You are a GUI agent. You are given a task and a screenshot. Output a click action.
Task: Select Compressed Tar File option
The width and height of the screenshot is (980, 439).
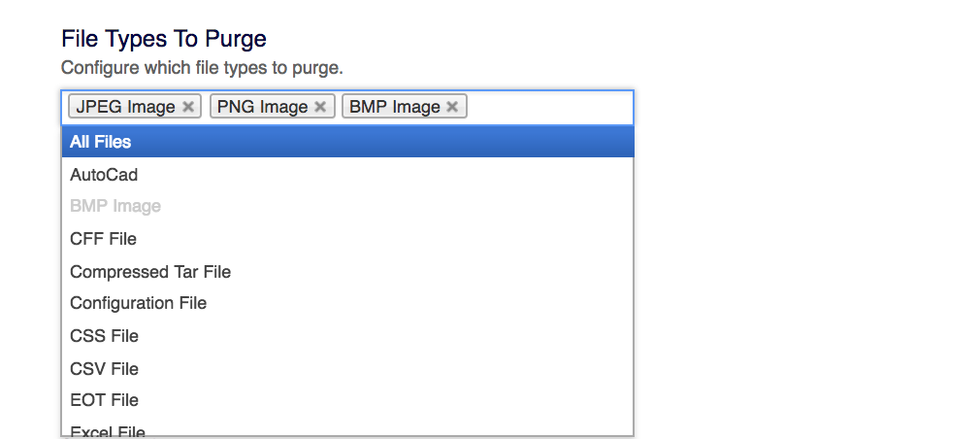point(150,272)
